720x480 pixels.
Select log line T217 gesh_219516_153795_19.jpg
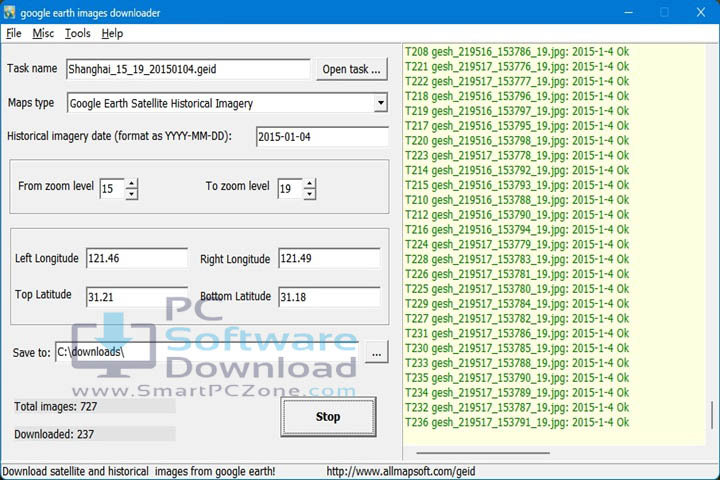[x=517, y=125]
